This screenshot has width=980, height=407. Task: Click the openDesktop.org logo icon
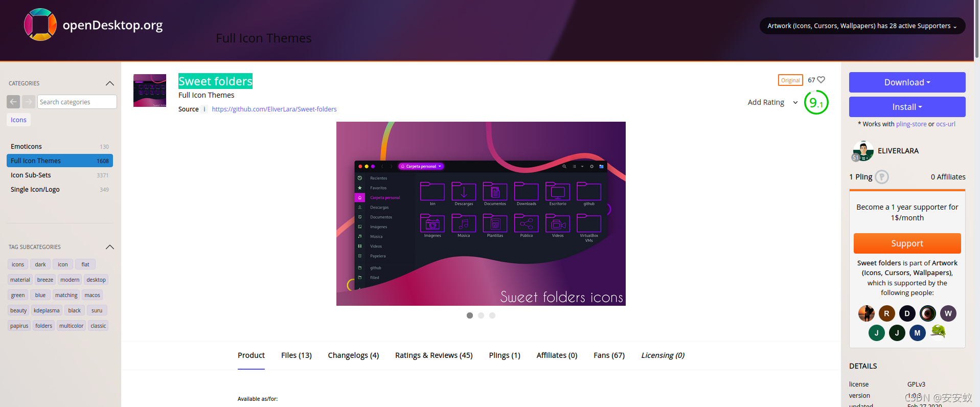point(40,25)
